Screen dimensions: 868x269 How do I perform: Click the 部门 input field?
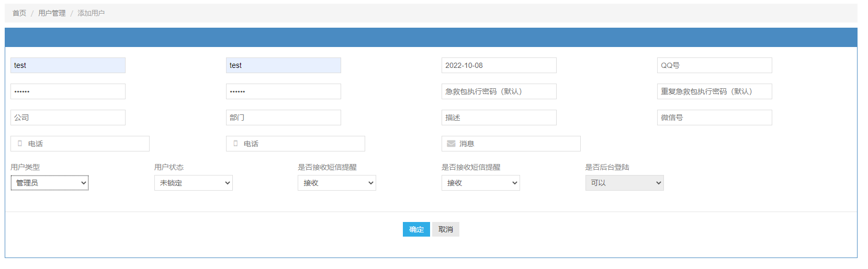click(x=283, y=118)
